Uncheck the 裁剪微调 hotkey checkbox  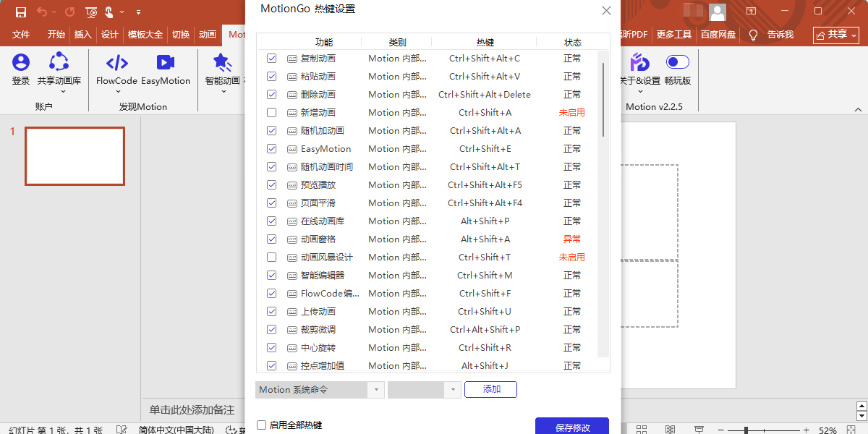click(272, 330)
